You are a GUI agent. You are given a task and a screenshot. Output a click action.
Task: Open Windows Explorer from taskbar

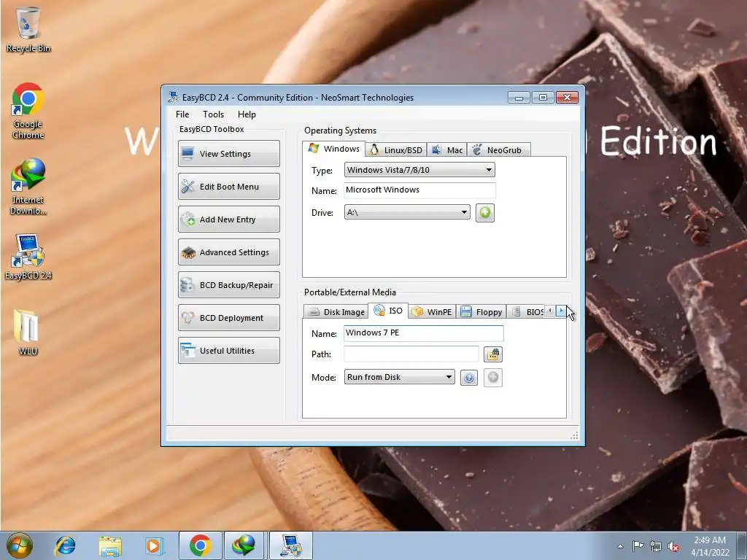110,545
